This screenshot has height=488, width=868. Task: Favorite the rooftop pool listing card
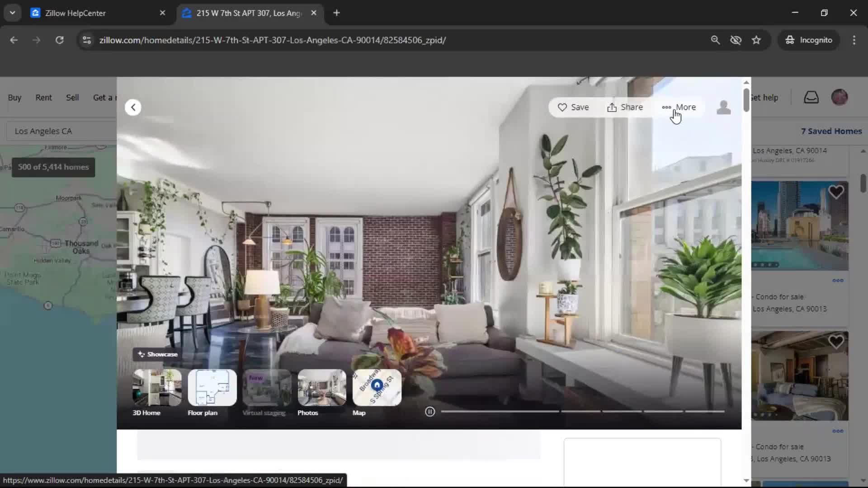(836, 192)
